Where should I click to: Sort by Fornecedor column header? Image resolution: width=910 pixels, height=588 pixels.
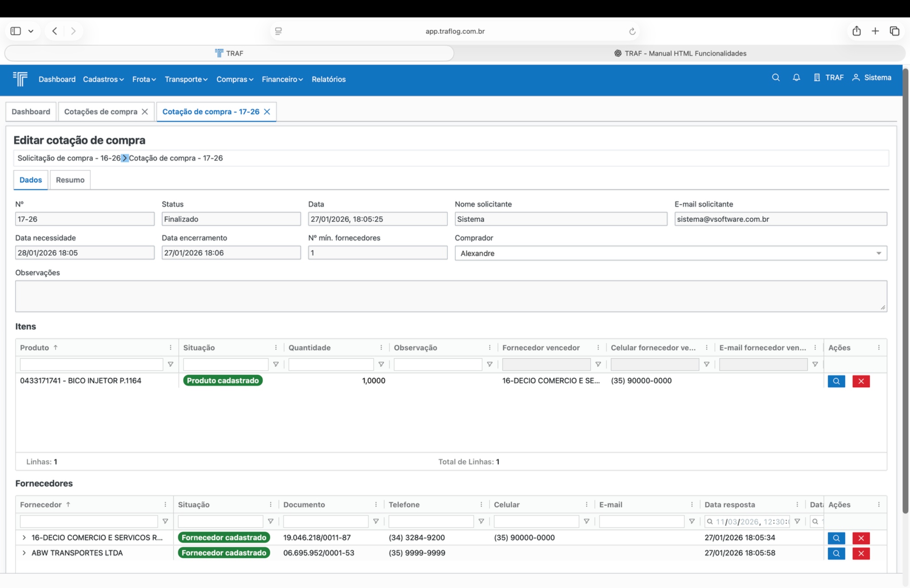coord(41,504)
